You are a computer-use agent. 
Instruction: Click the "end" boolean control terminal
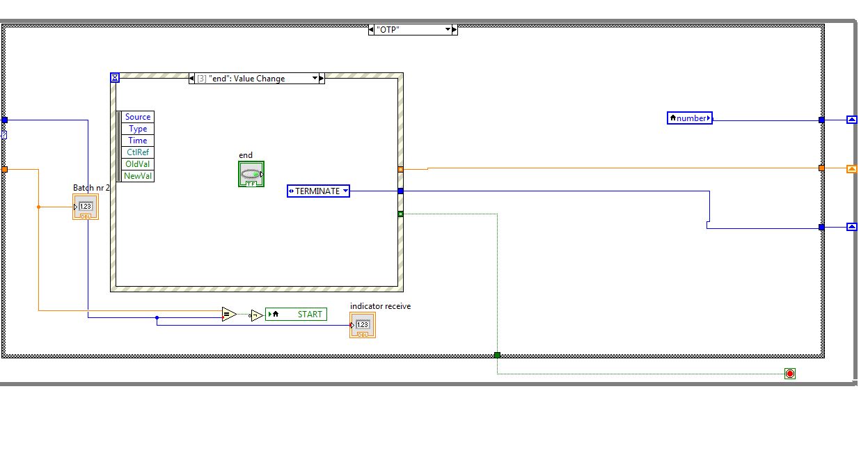pos(251,174)
